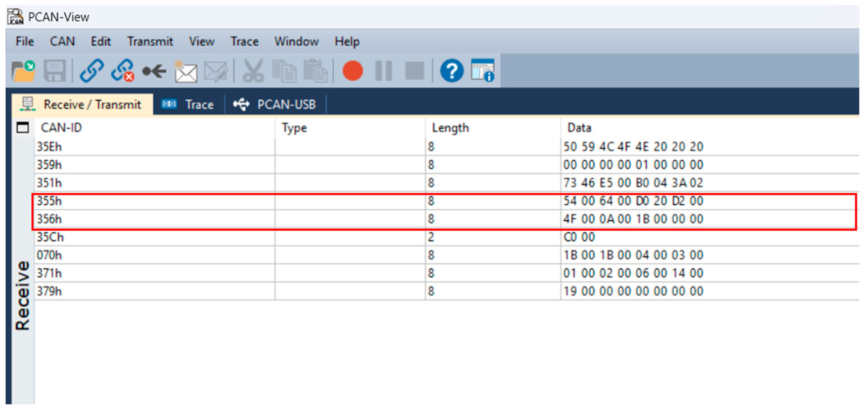Open the Help menu

pyautogui.click(x=347, y=42)
